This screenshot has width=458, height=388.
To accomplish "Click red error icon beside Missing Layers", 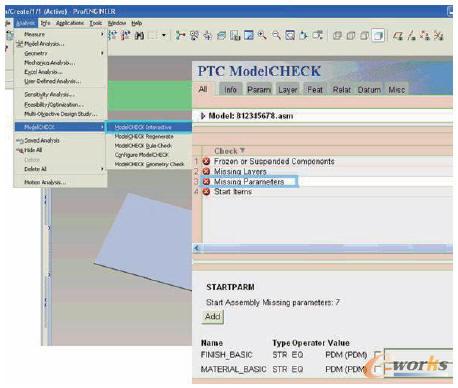I will [x=206, y=171].
